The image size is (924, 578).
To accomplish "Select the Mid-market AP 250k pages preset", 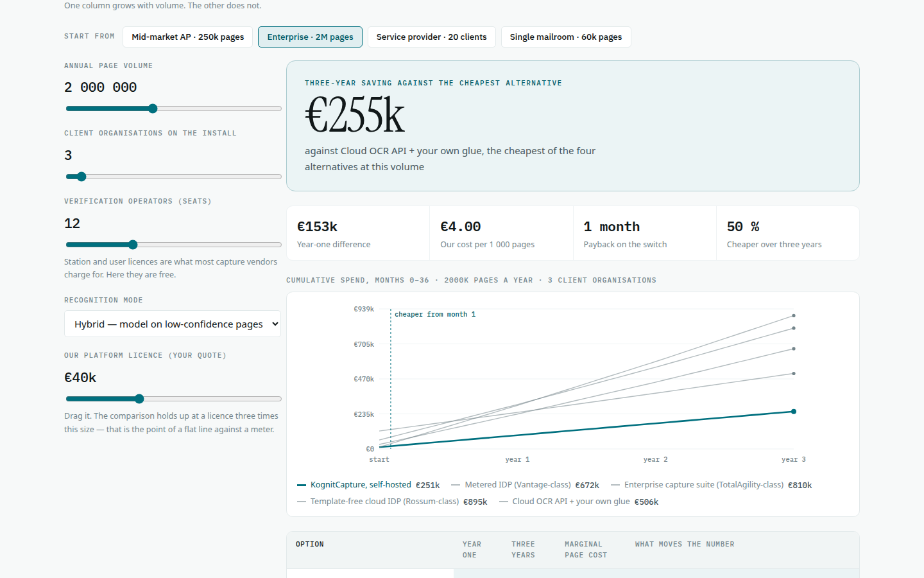I will [188, 37].
